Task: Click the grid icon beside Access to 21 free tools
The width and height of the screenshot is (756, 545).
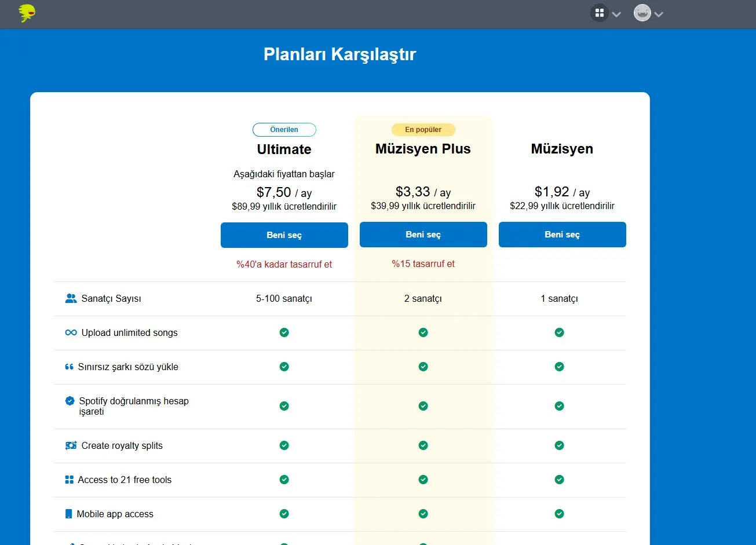Action: click(x=70, y=480)
